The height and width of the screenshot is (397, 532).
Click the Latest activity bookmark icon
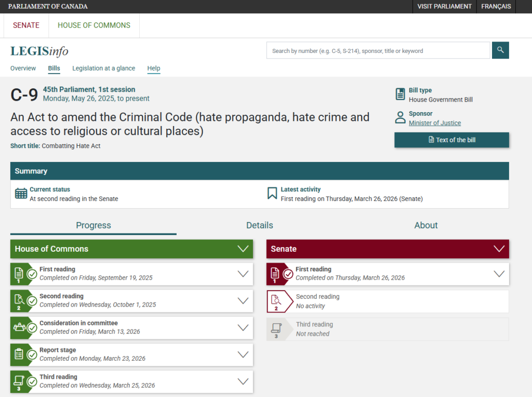coord(272,194)
